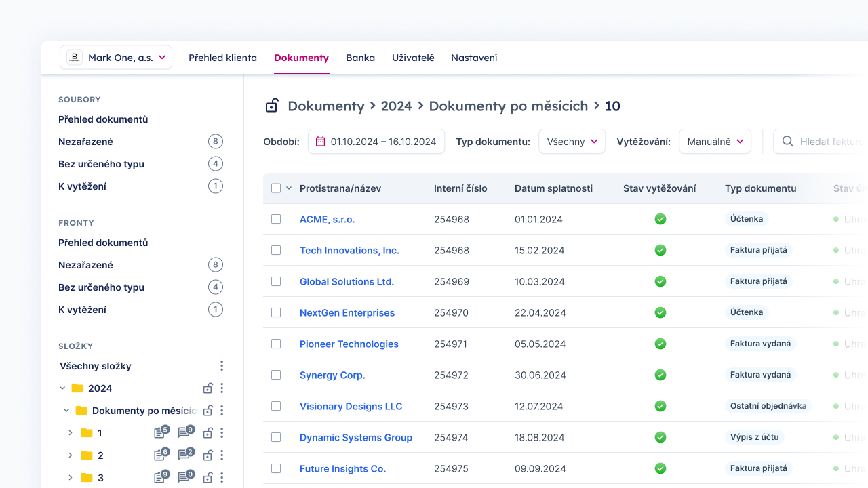868x488 pixels.
Task: Open the three-dot menu for folder 3
Action: (222, 477)
